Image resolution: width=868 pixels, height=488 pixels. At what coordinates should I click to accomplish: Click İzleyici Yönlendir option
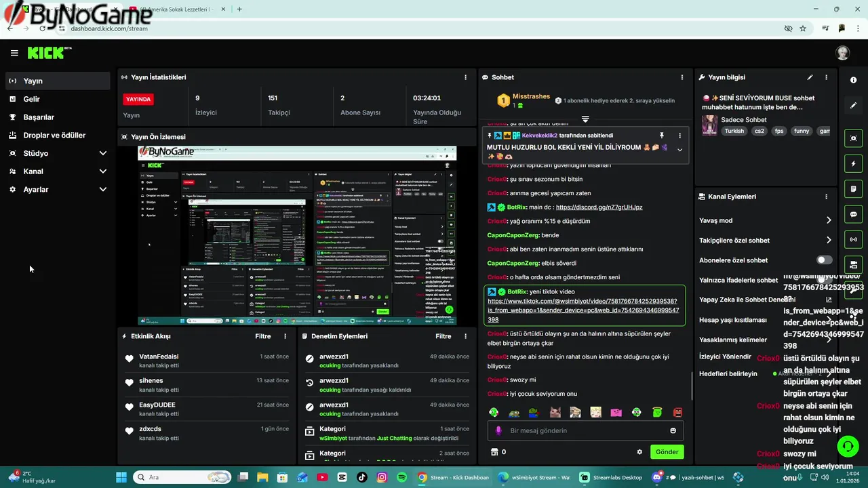726,357
